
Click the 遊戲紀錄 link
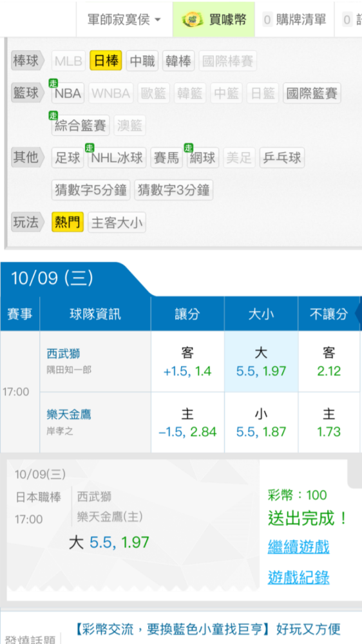(299, 577)
